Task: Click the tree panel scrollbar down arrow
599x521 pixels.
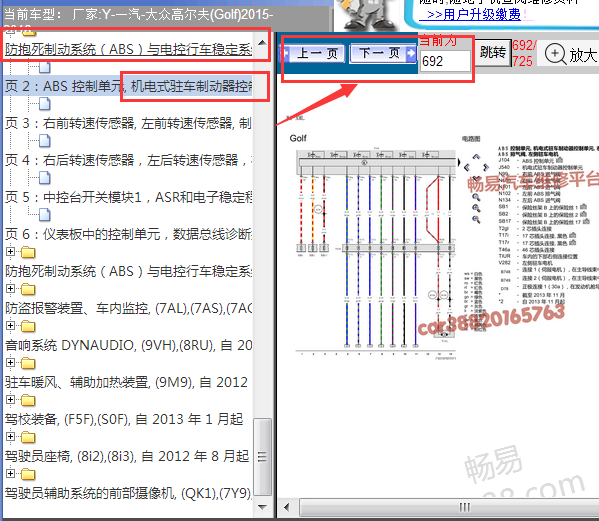Action: tap(262, 507)
